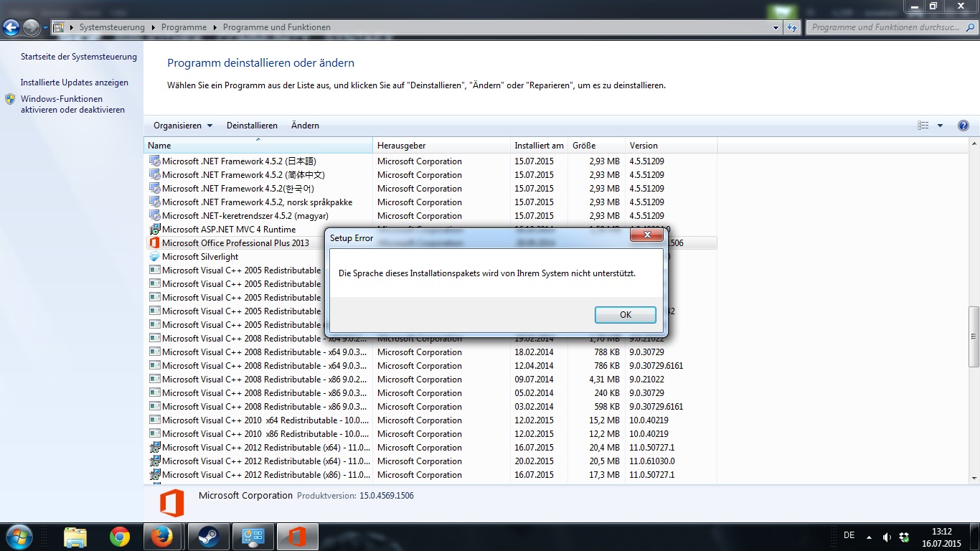
Task: Select Visual C++ 2012 Redistributable version 11.0.61030.0
Action: click(430, 461)
